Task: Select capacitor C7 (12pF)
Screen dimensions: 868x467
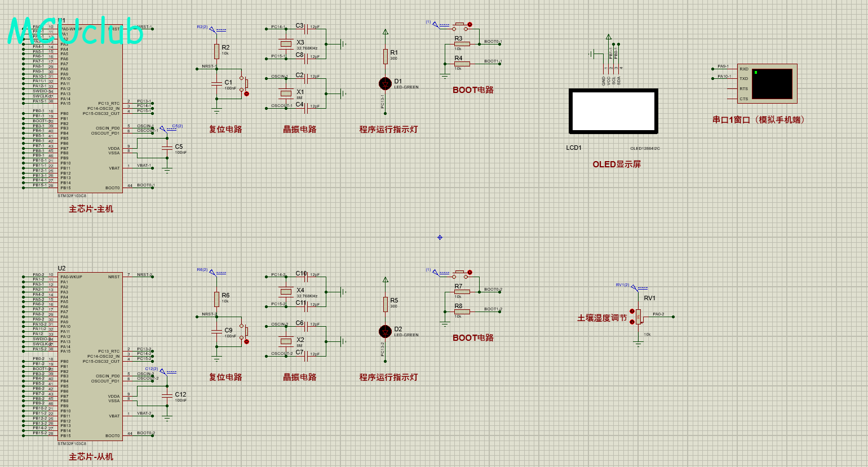Action: 305,355
